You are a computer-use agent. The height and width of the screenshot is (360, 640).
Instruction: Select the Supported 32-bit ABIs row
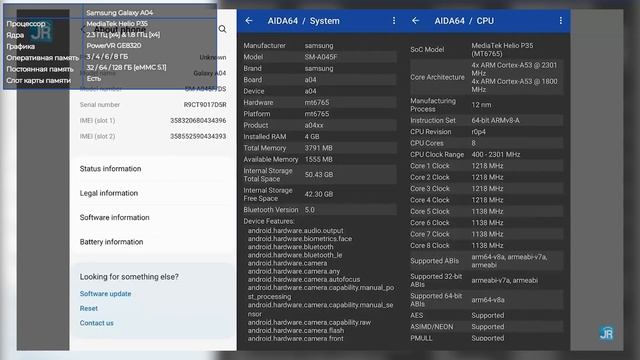pyautogui.click(x=487, y=280)
